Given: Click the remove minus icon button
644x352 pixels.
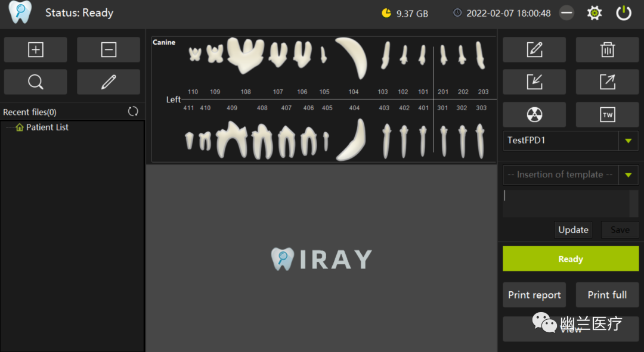Looking at the screenshot, I should (x=109, y=49).
